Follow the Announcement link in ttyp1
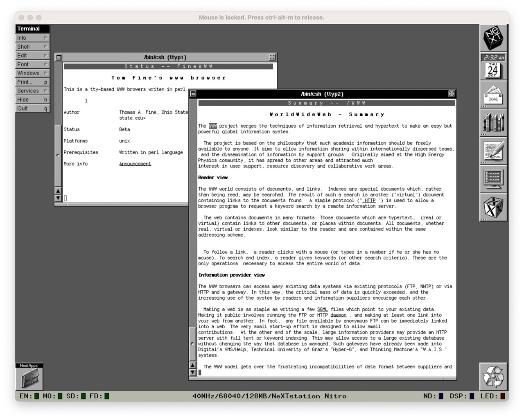This screenshot has width=524, height=420. (x=135, y=164)
